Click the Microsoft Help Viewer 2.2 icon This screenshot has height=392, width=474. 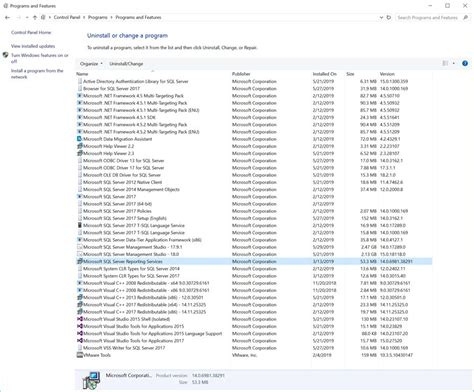coord(79,146)
